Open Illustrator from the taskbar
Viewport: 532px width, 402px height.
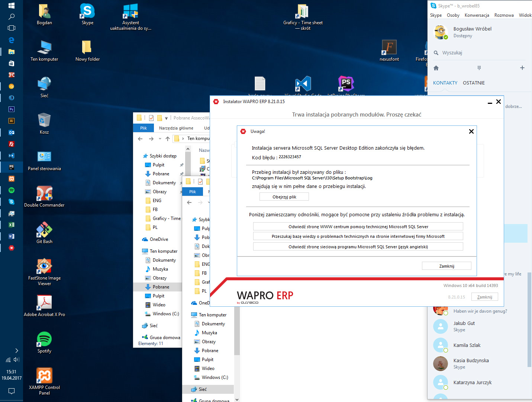click(12, 121)
